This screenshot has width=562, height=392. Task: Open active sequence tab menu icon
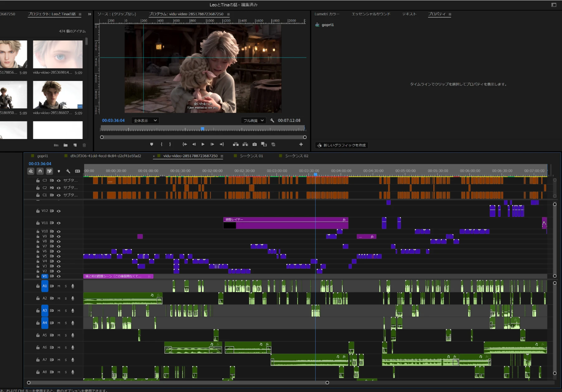coord(222,156)
